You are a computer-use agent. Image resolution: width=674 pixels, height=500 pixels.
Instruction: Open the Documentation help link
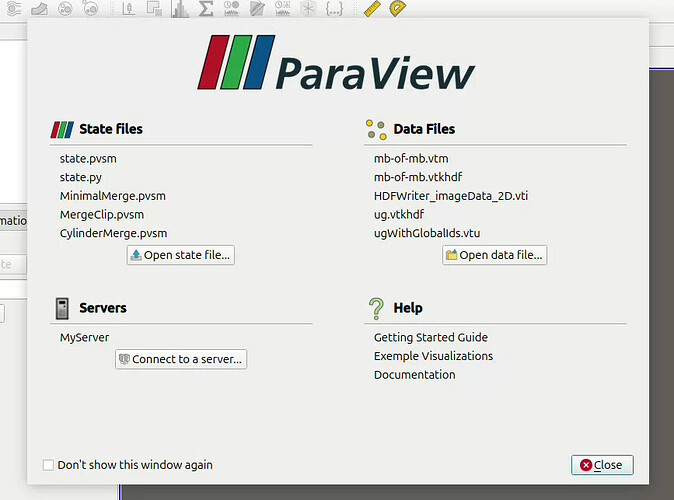point(414,375)
